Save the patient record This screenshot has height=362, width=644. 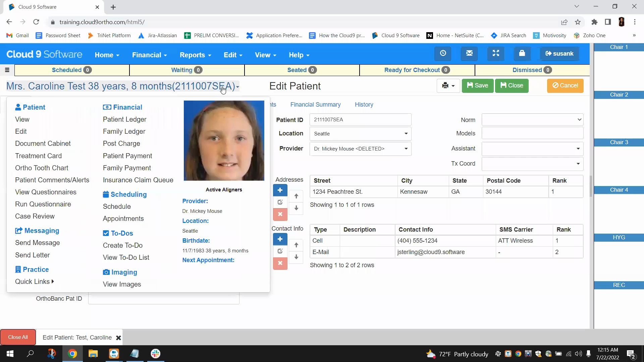pos(477,85)
